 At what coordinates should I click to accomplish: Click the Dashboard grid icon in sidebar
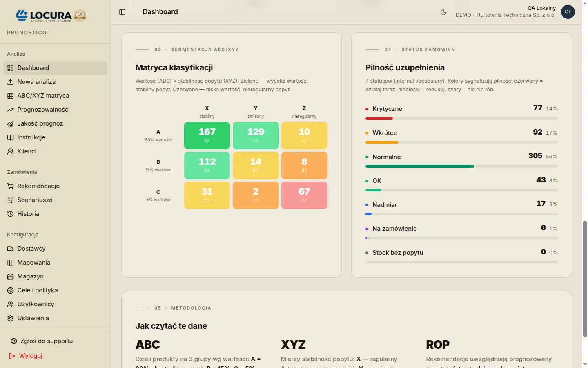(x=11, y=68)
